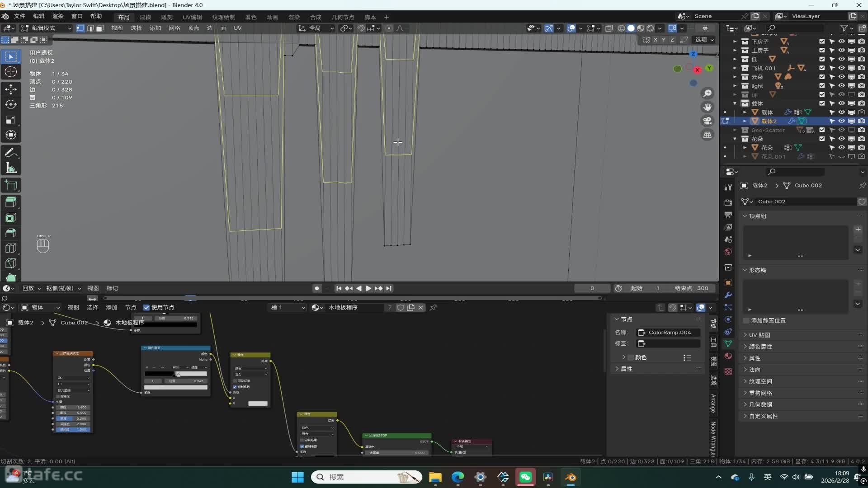This screenshot has height=488, width=868.
Task: Click the white color swatch on mix node
Action: pos(258,404)
